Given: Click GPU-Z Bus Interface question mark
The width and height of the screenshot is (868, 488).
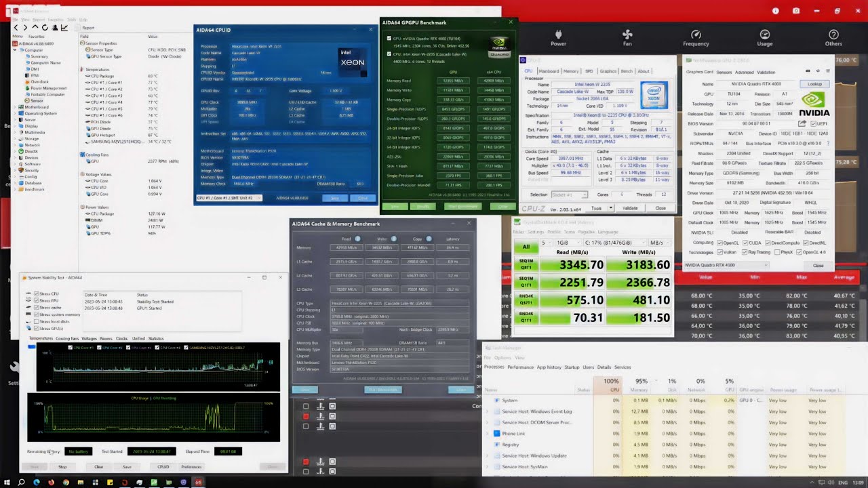Looking at the screenshot, I should pyautogui.click(x=828, y=143).
